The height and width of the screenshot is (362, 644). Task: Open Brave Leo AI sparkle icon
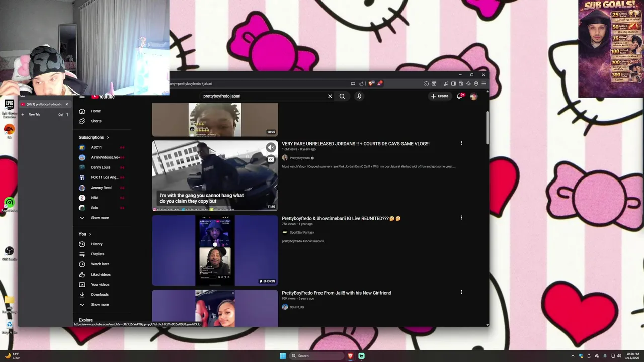click(468, 83)
